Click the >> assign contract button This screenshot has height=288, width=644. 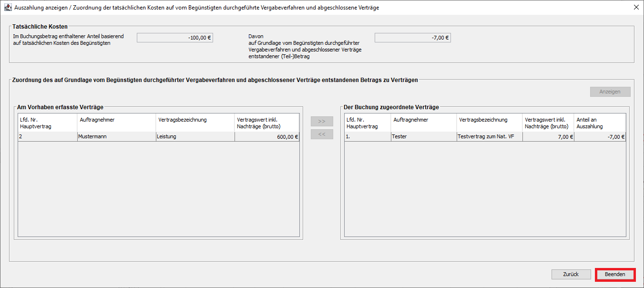point(321,122)
